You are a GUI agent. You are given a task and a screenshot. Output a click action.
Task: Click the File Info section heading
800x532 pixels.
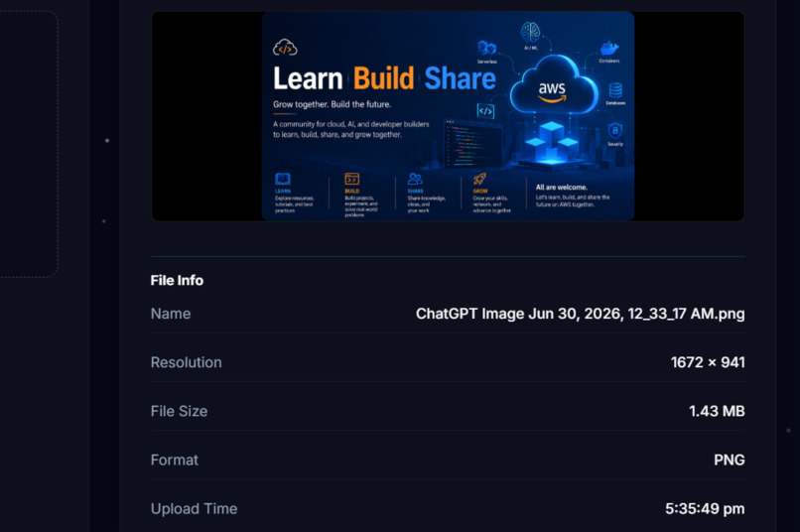coord(177,280)
